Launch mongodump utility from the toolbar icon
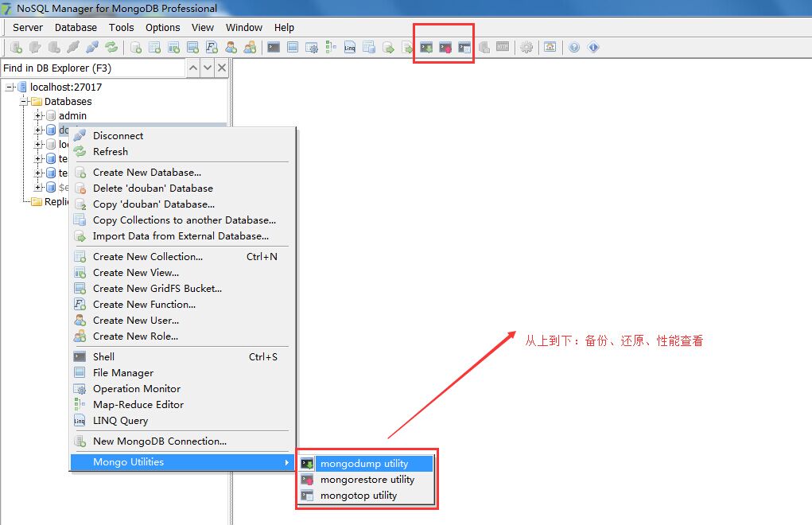812x525 pixels. click(x=426, y=48)
